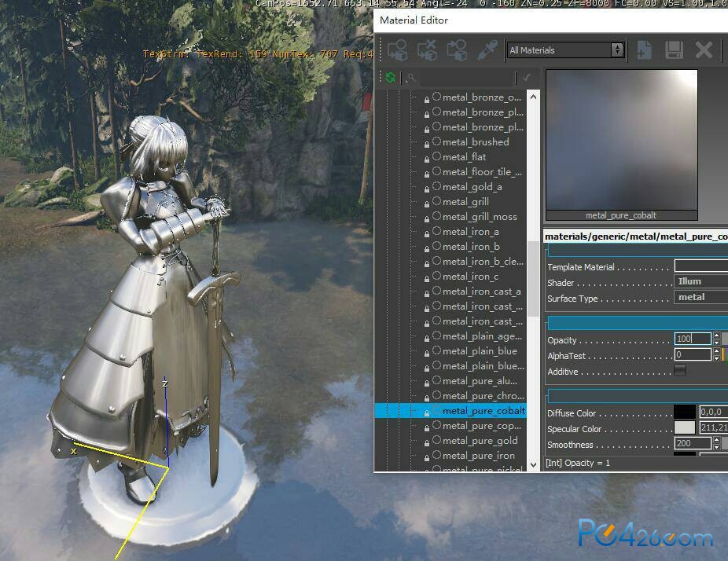This screenshot has height=561, width=728.
Task: Select metal_pure_chro... material
Action: coord(483,396)
